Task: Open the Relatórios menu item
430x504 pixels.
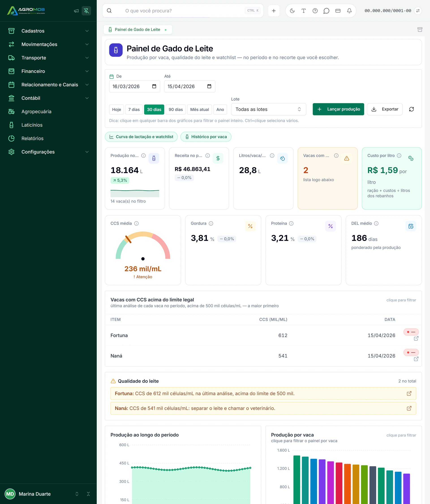Action: tap(48, 138)
